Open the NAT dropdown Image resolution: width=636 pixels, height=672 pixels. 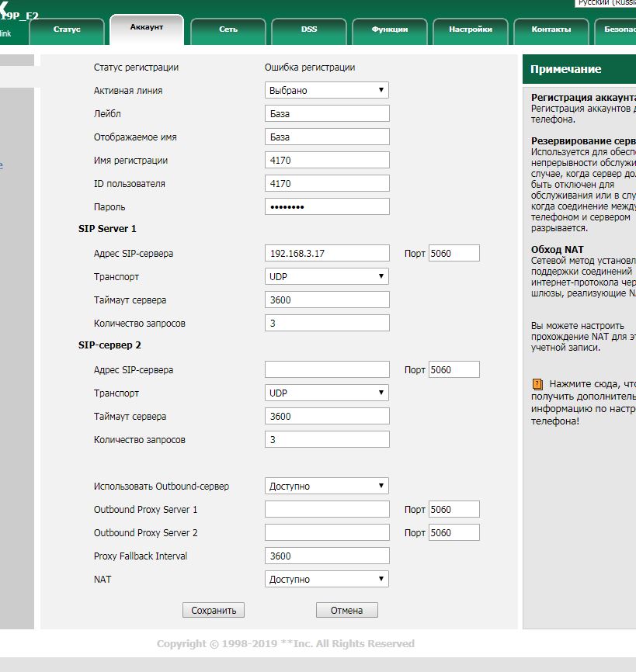(326, 580)
